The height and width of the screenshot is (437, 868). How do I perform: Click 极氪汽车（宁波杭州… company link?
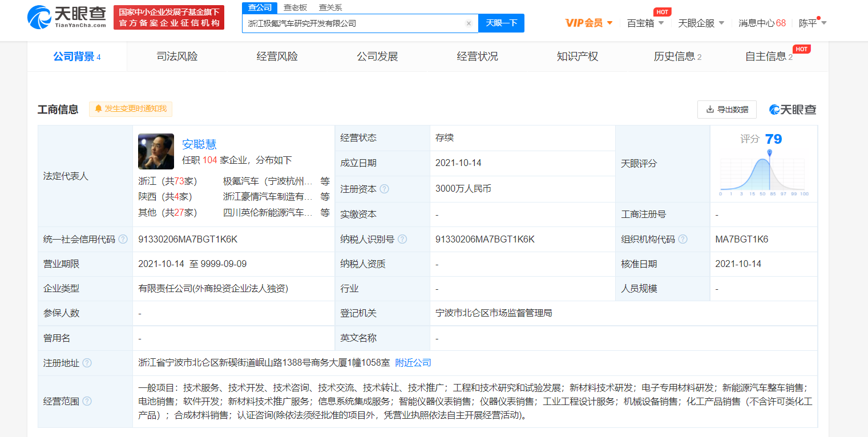point(268,181)
